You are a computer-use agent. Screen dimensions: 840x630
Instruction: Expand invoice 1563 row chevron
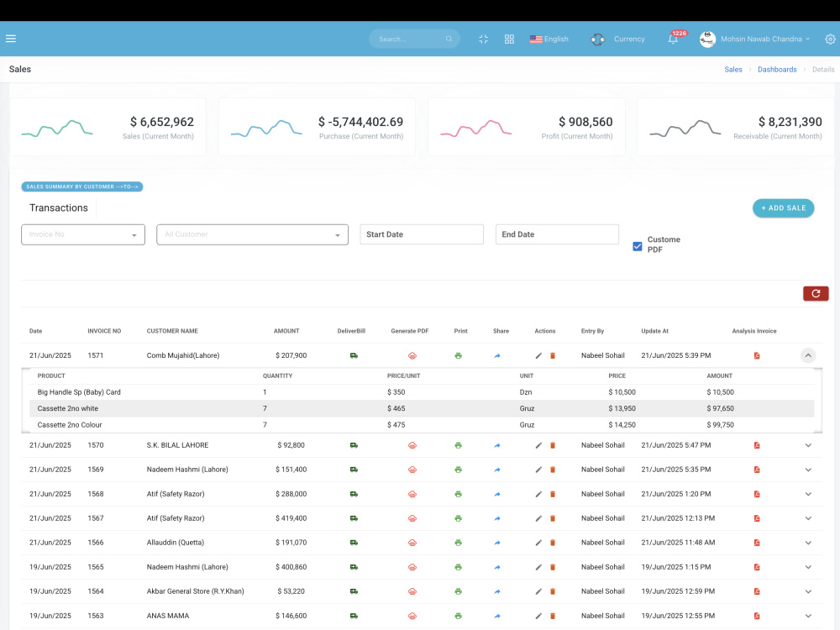point(808,616)
